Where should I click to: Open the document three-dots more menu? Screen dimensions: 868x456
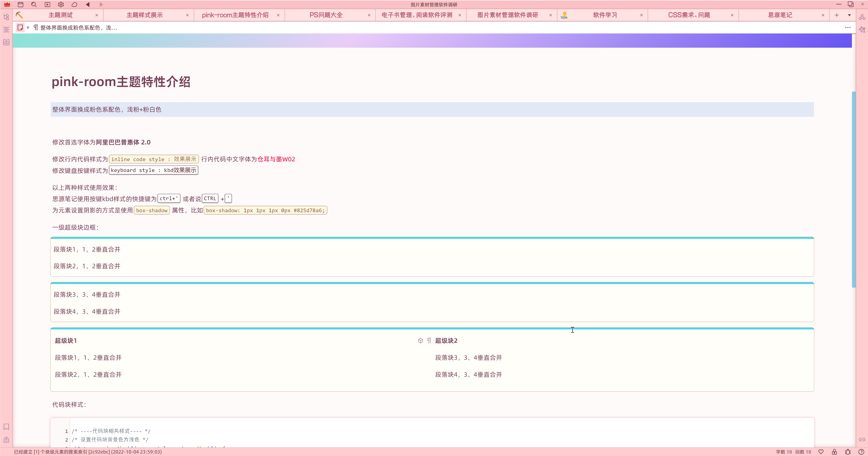[x=848, y=28]
